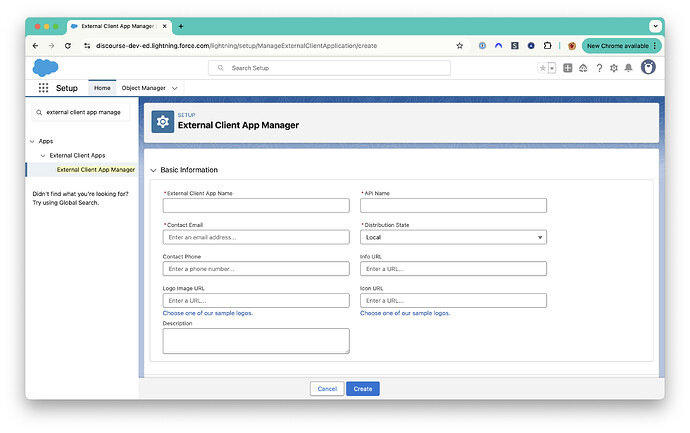This screenshot has height=433, width=690.
Task: Open the Notifications bell icon
Action: click(x=628, y=68)
